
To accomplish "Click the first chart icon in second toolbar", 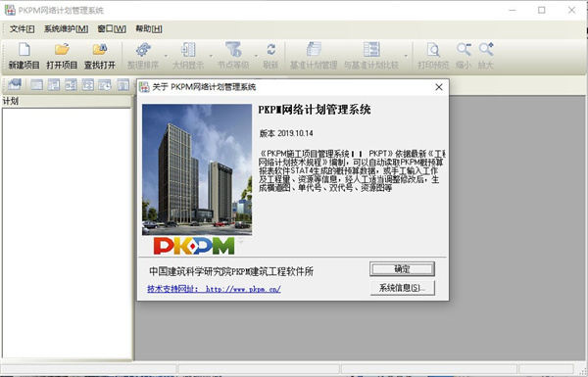I will 15,84.
